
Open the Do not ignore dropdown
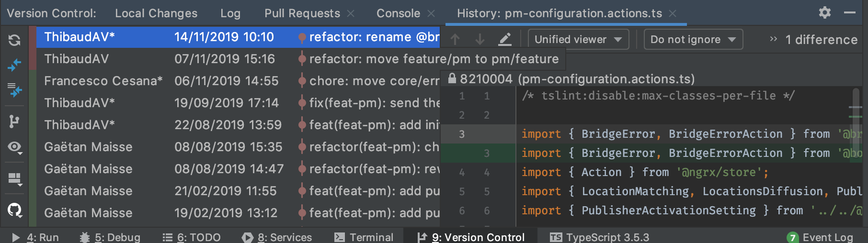[x=693, y=39]
